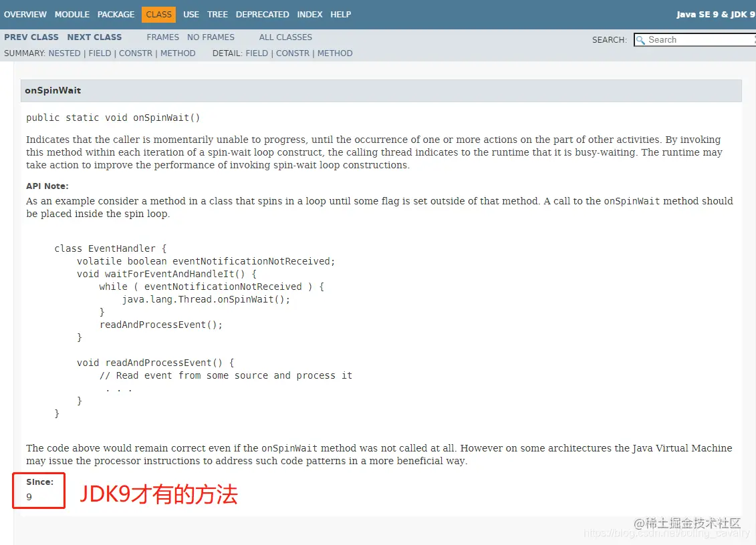Jump to CONSTR summary section
Screen dimensions: 756x545
[136, 53]
